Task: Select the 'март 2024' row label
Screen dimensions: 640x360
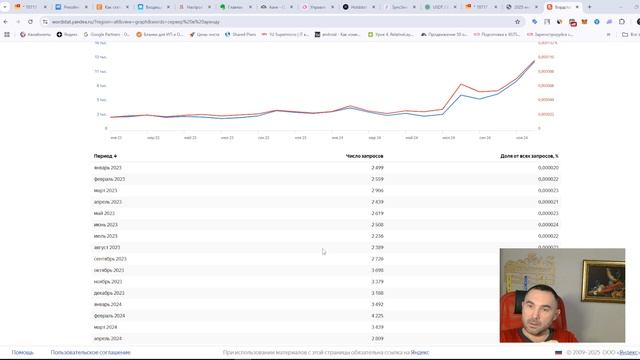Action: click(105, 327)
